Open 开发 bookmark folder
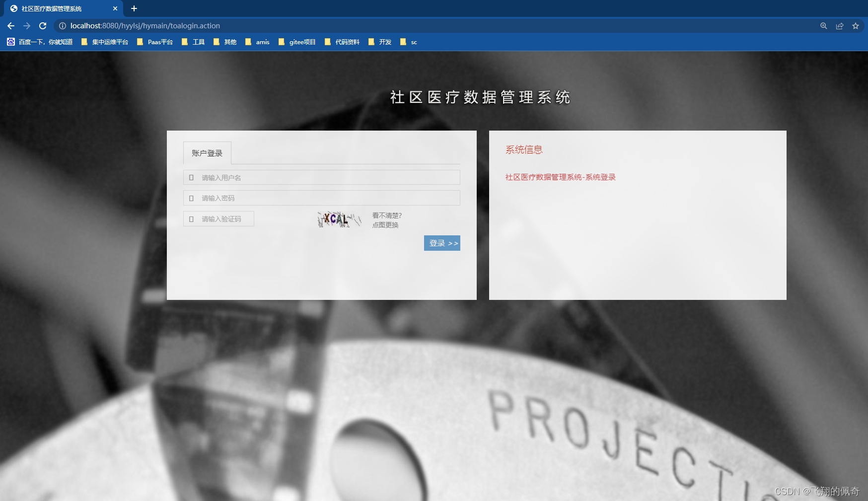This screenshot has width=868, height=501. tap(380, 42)
